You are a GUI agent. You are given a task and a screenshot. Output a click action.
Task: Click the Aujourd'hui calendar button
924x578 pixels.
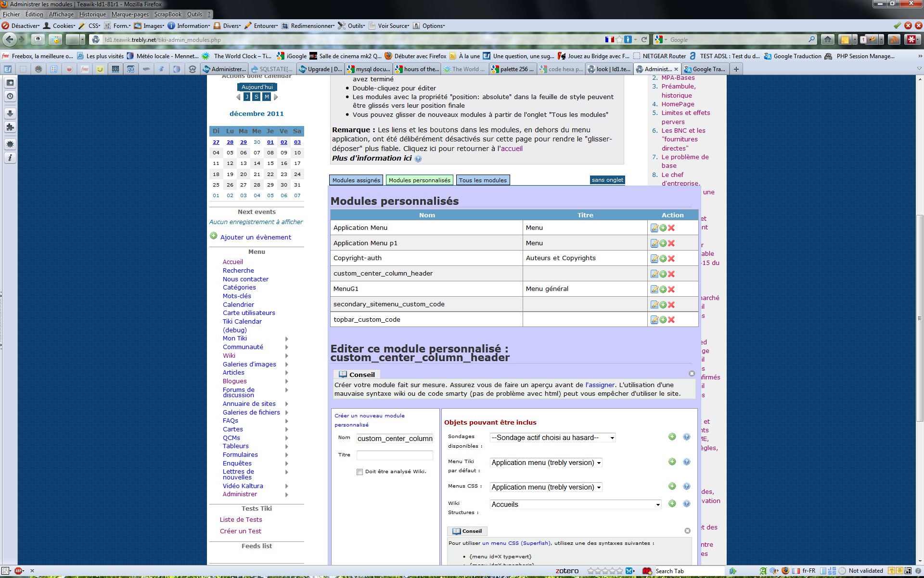pos(257,87)
